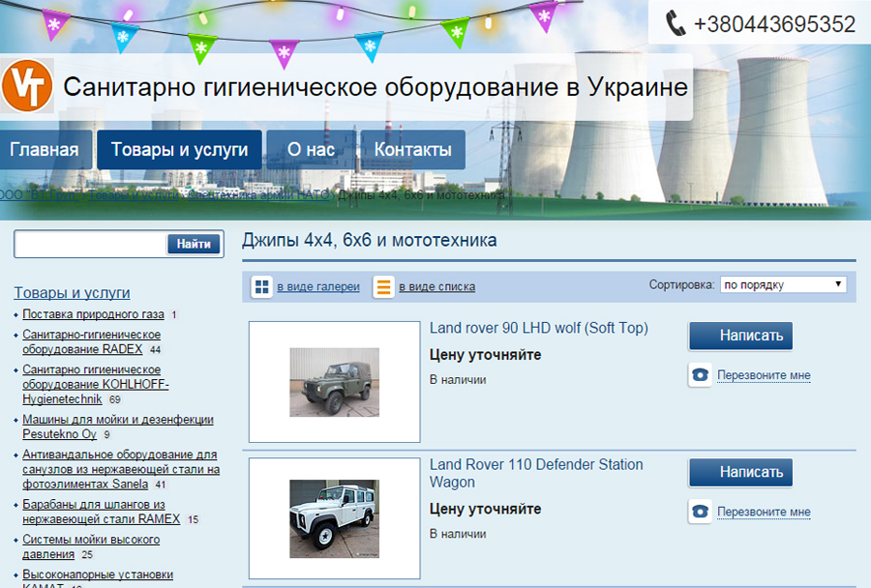Click the phone handset icon in header
The width and height of the screenshot is (871, 588).
(x=676, y=23)
